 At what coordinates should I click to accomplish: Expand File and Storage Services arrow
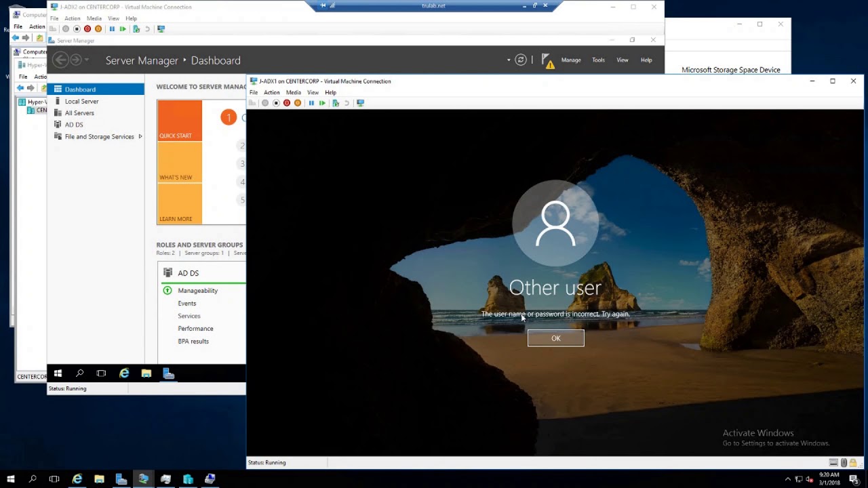tap(140, 136)
